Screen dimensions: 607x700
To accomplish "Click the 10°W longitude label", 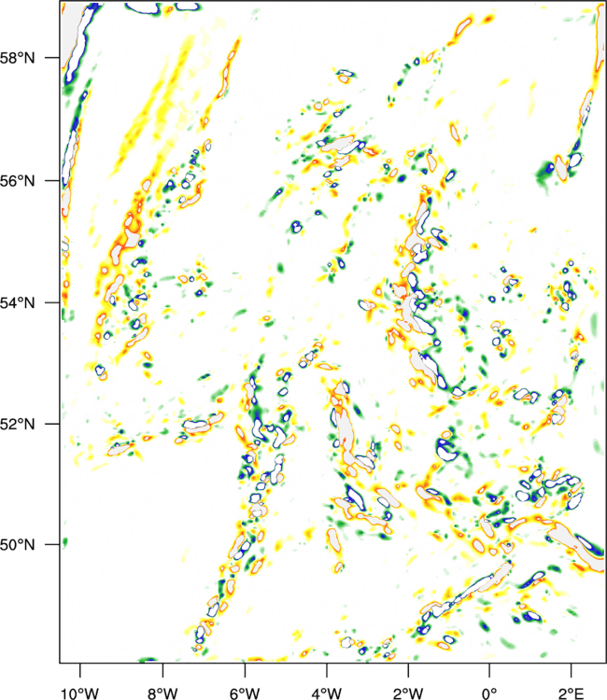I will (80, 693).
